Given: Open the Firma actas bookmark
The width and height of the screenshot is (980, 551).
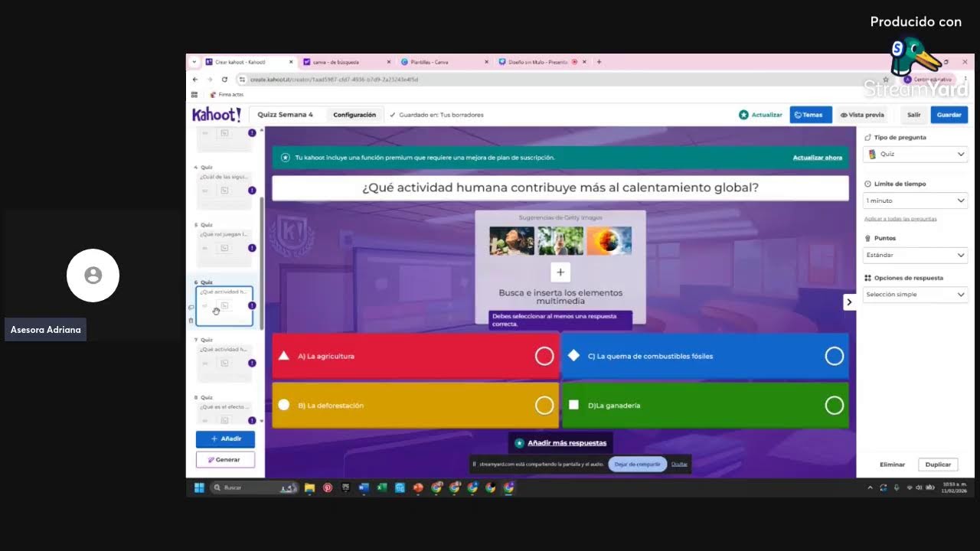Looking at the screenshot, I should tap(227, 95).
